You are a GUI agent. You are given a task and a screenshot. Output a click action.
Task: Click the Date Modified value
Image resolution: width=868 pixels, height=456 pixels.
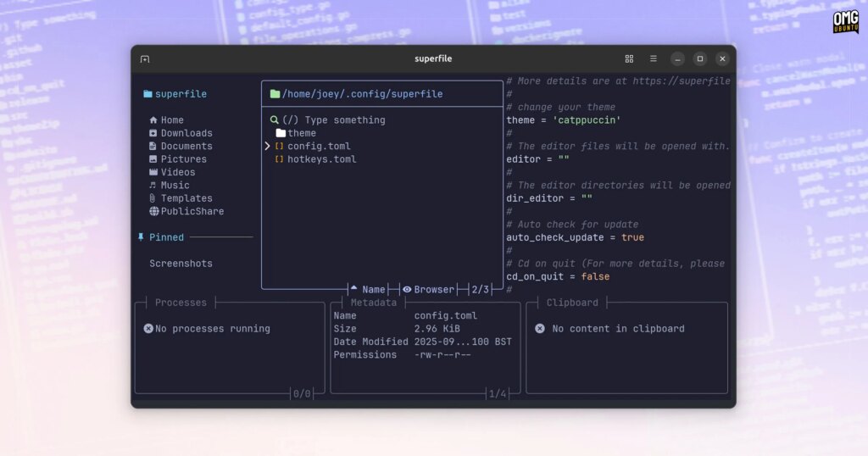click(x=464, y=342)
